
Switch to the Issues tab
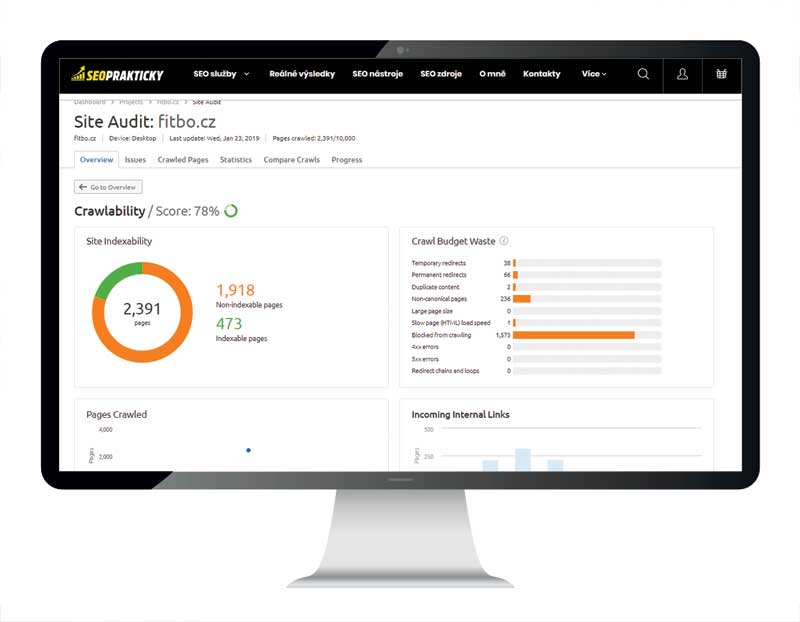tap(135, 160)
